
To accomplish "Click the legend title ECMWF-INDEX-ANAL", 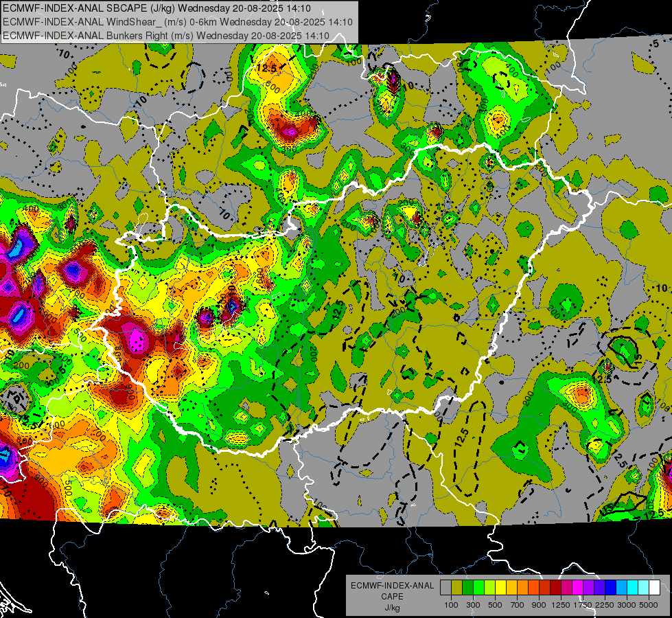I will [392, 586].
